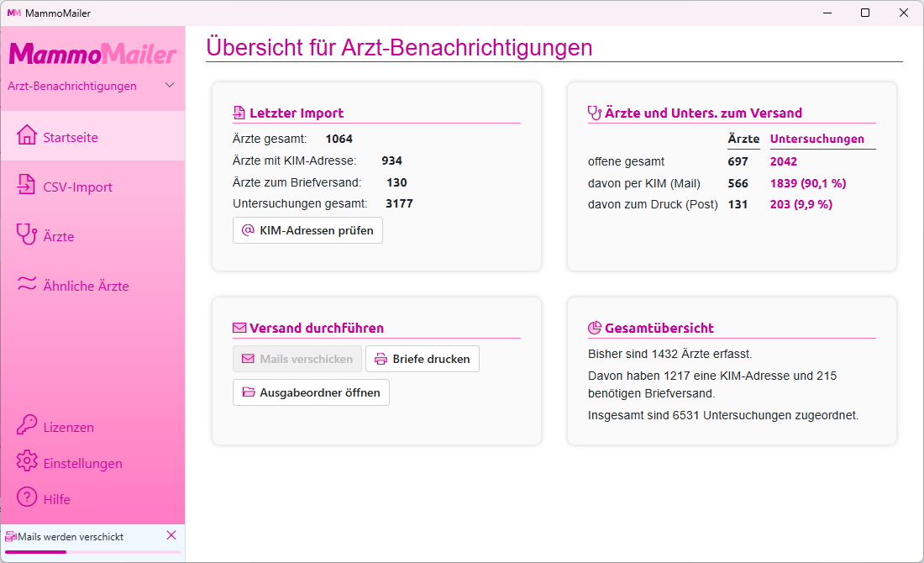Click the Ärzte zum Briefversand value 130
Screen dimensions: 924x563
point(396,182)
